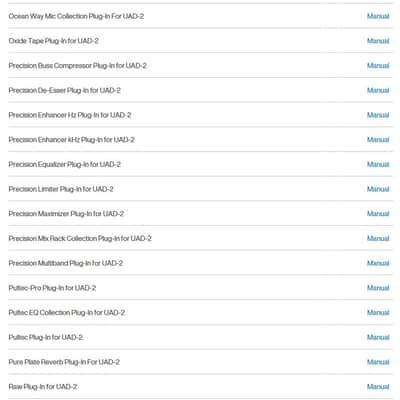This screenshot has height=400, width=400.
Task: Open Manual for Raw Plug-In
Action: click(378, 387)
